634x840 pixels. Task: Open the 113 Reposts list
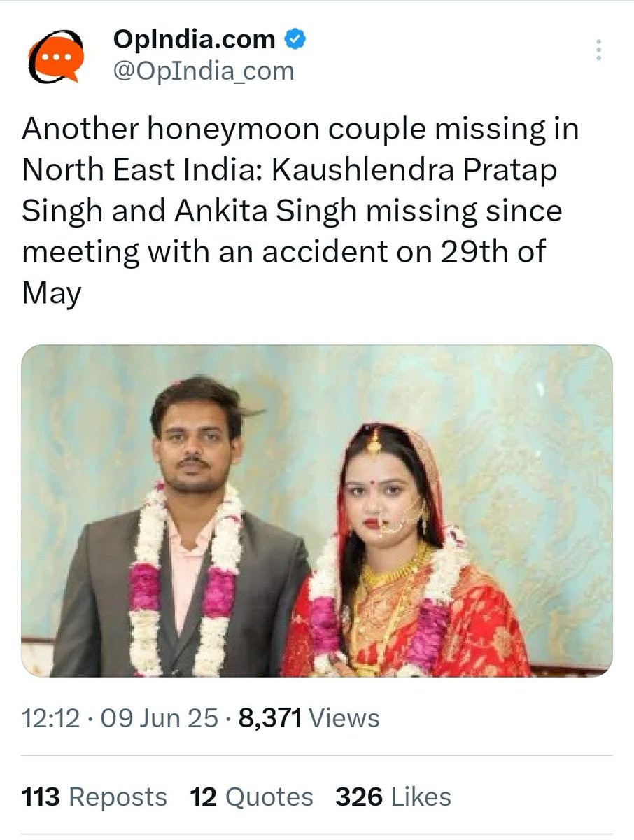point(94,797)
